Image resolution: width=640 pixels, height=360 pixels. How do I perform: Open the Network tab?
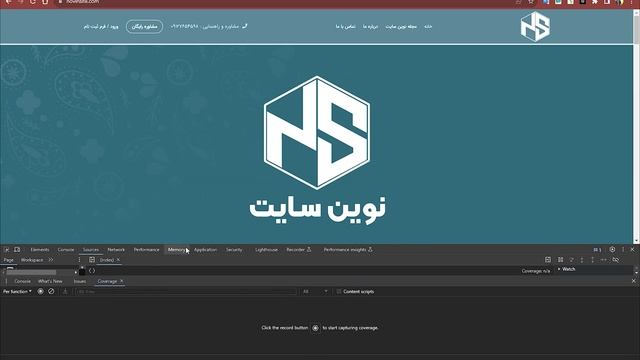coord(116,250)
